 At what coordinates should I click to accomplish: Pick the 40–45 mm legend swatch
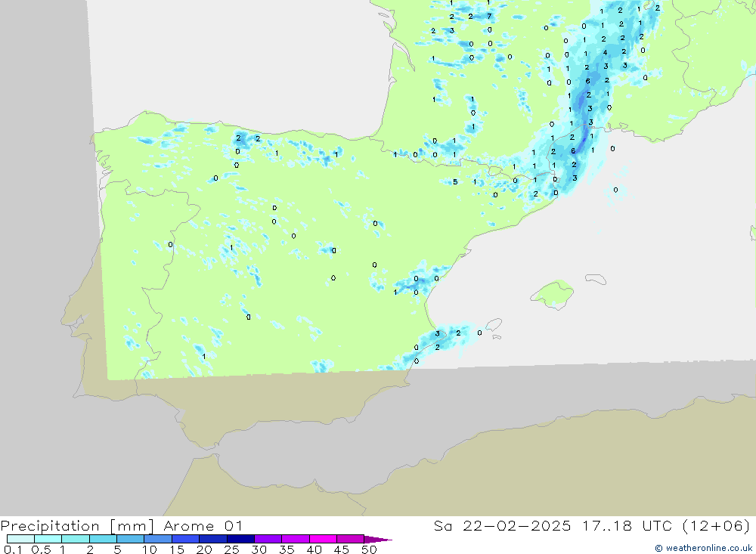point(323,539)
